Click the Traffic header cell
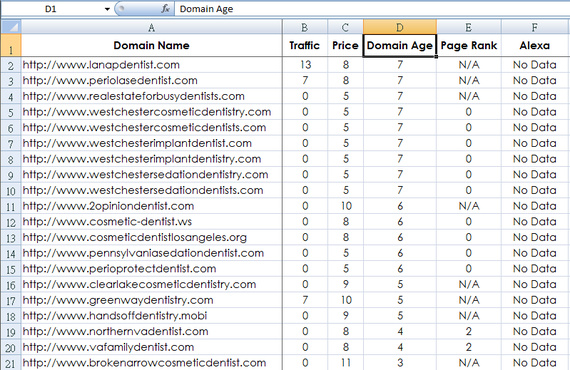 [305, 45]
